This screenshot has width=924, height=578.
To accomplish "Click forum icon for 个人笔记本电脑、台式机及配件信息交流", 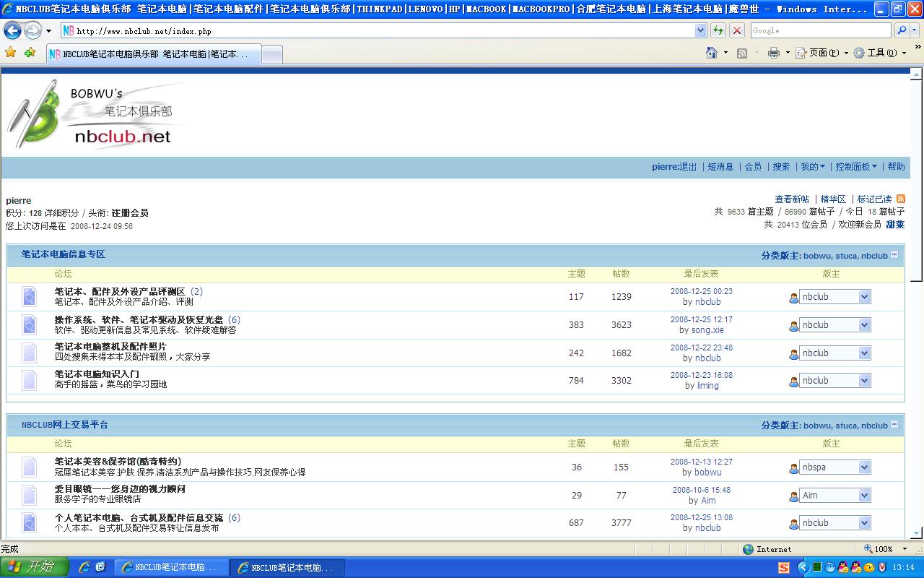I will 29,522.
